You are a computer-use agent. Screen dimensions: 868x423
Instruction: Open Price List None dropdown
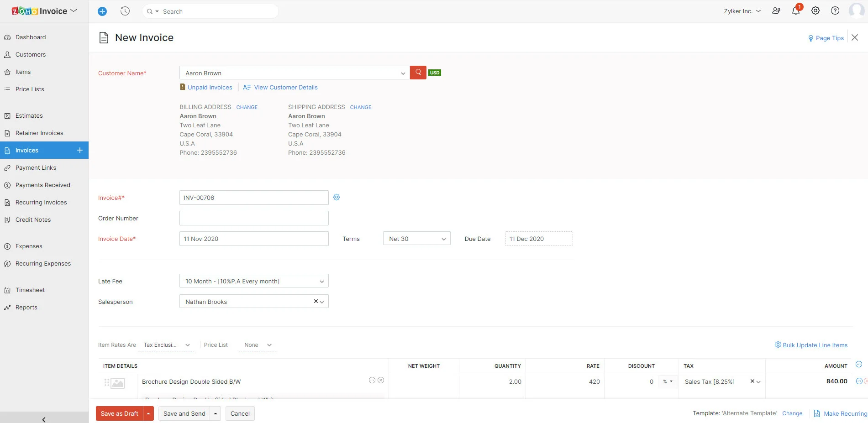[x=258, y=345]
